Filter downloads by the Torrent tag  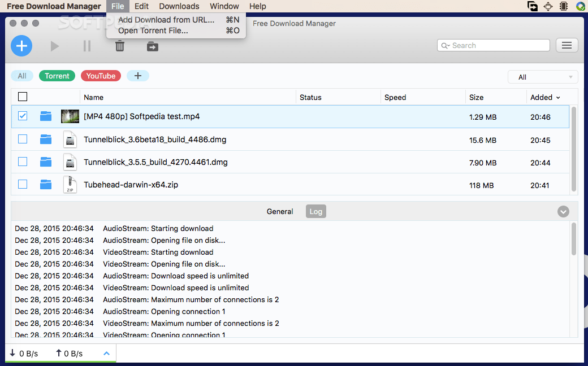pos(57,75)
